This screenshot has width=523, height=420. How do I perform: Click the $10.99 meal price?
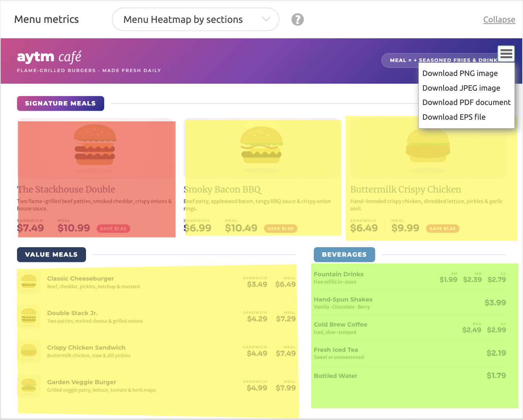(74, 228)
